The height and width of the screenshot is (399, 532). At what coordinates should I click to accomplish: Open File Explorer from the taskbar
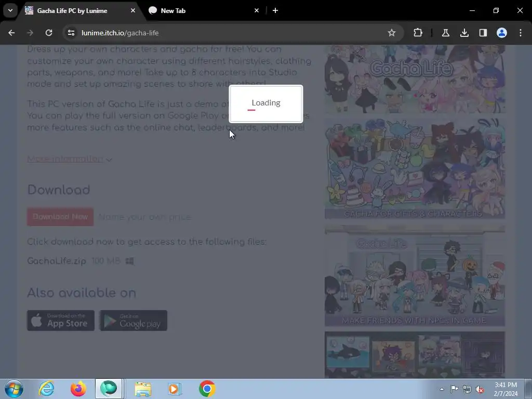point(143,389)
